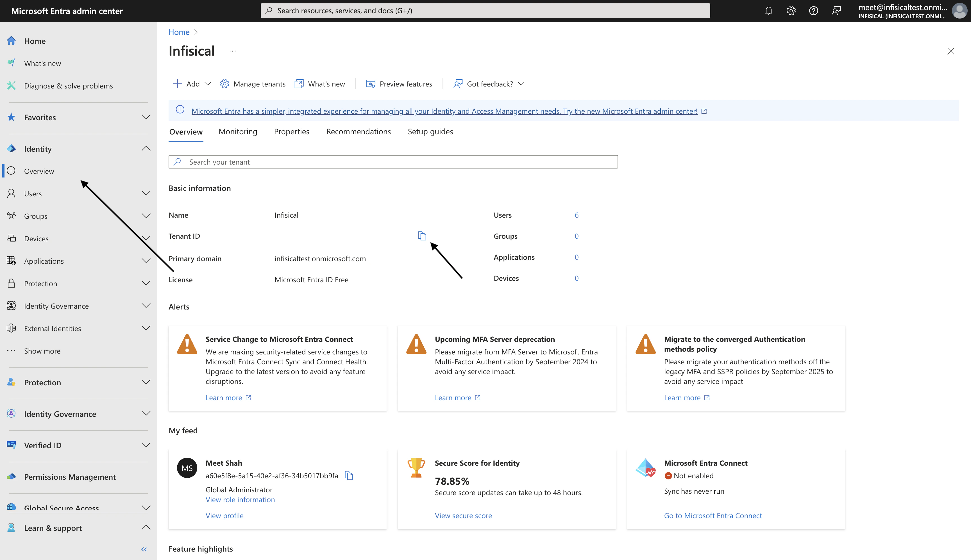
Task: Click Show more in Identity section
Action: tap(42, 351)
